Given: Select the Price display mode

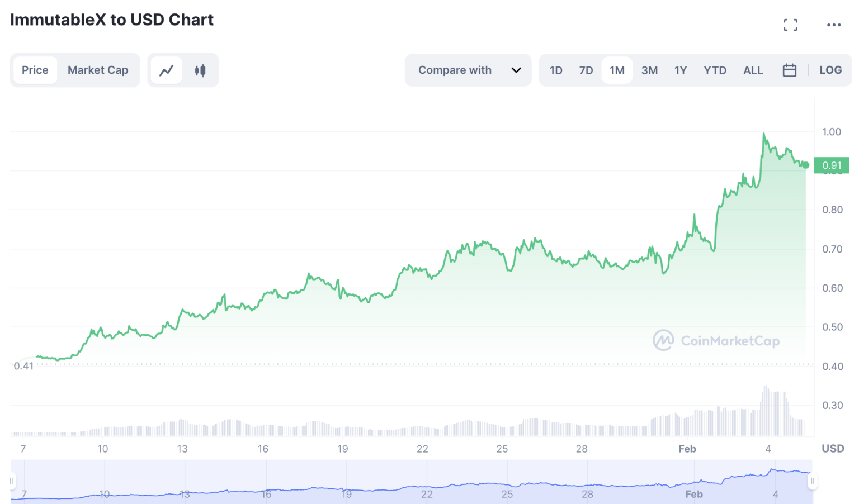Looking at the screenshot, I should coord(35,70).
